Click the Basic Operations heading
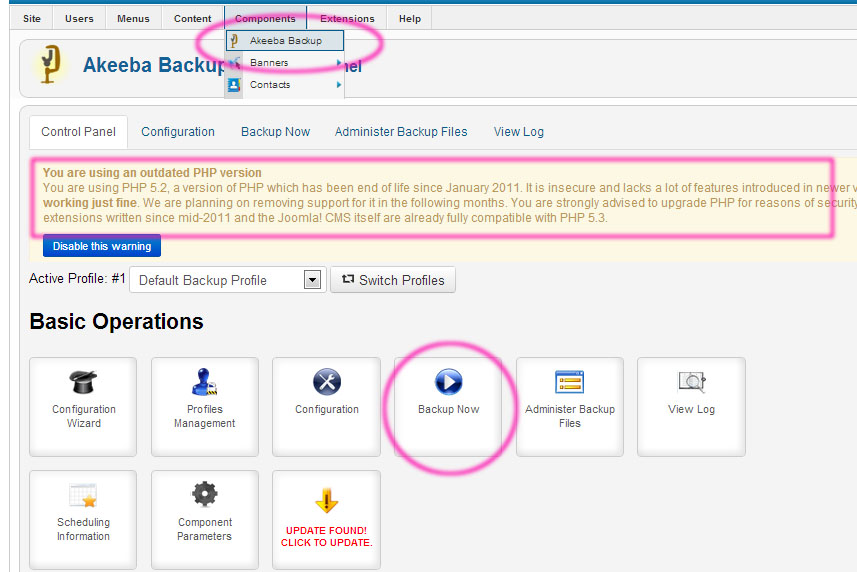This screenshot has width=857, height=572. point(116,321)
